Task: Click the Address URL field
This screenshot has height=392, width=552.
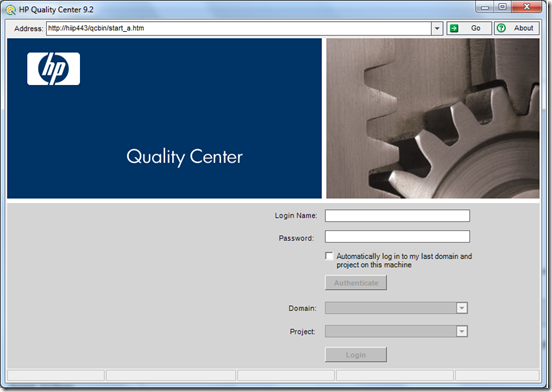Action: pyautogui.click(x=239, y=28)
